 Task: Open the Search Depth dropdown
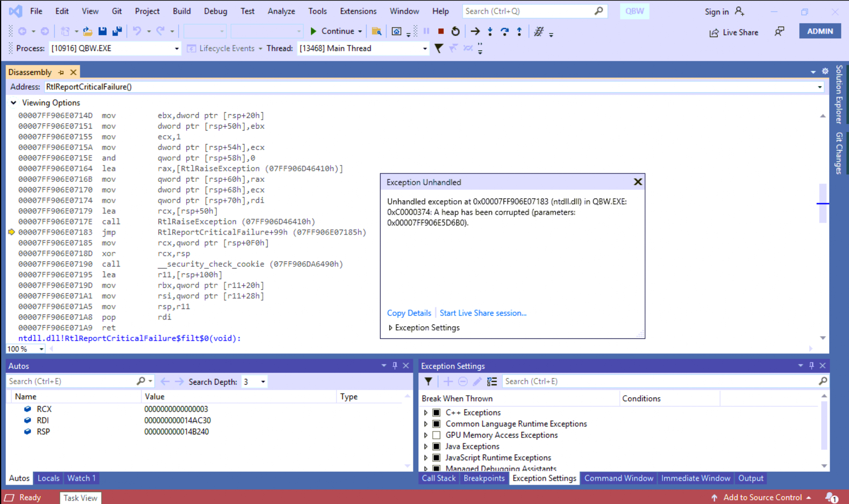pos(263,382)
